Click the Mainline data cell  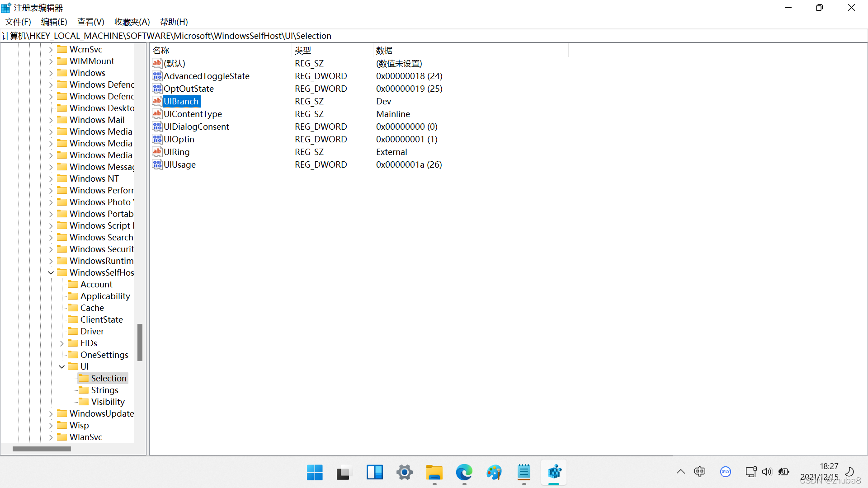tap(393, 114)
